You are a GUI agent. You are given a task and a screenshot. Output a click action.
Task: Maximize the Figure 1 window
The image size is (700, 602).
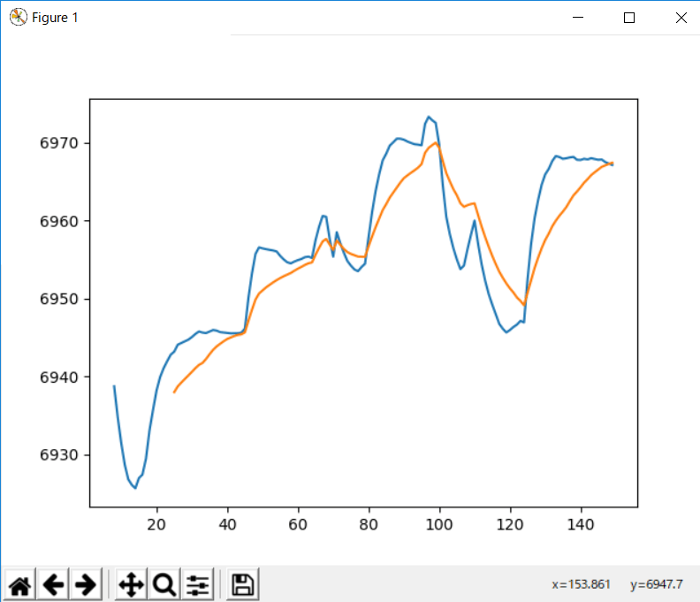pyautogui.click(x=629, y=18)
